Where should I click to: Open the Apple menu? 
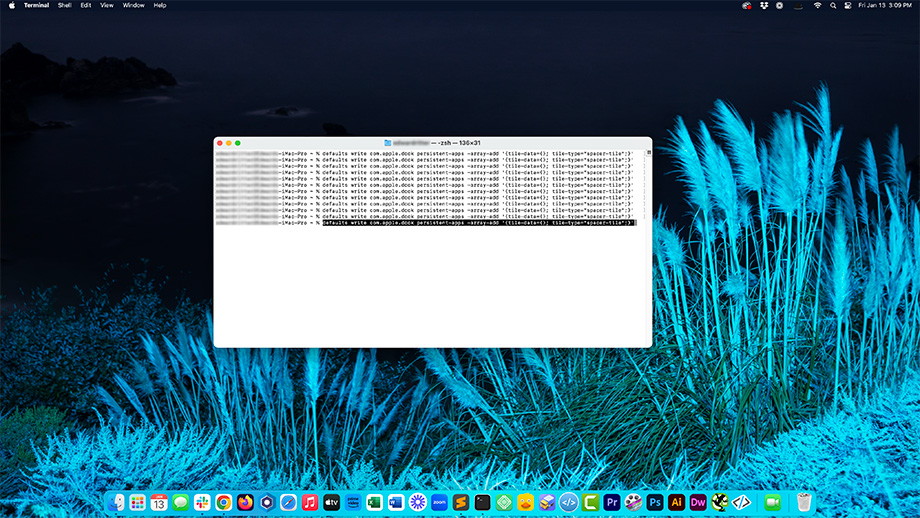tap(11, 5)
